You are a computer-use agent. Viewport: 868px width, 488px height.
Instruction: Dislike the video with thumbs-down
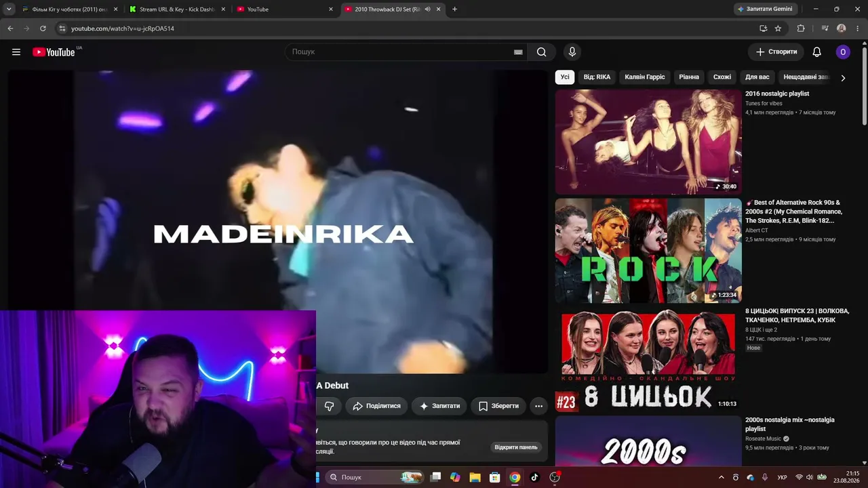[x=329, y=406]
